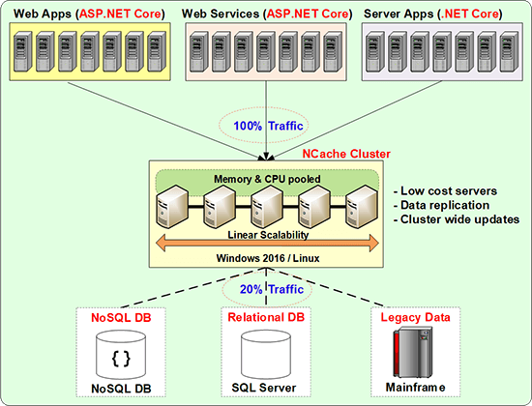Click the Data replication bullet
Image resolution: width=532 pixels, height=406 pixels.
click(441, 205)
